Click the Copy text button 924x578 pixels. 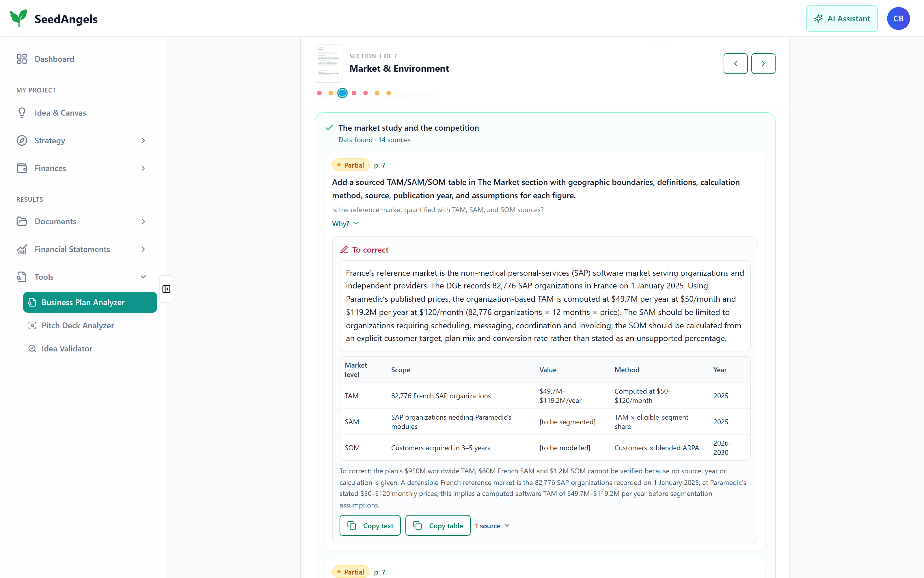pos(370,525)
